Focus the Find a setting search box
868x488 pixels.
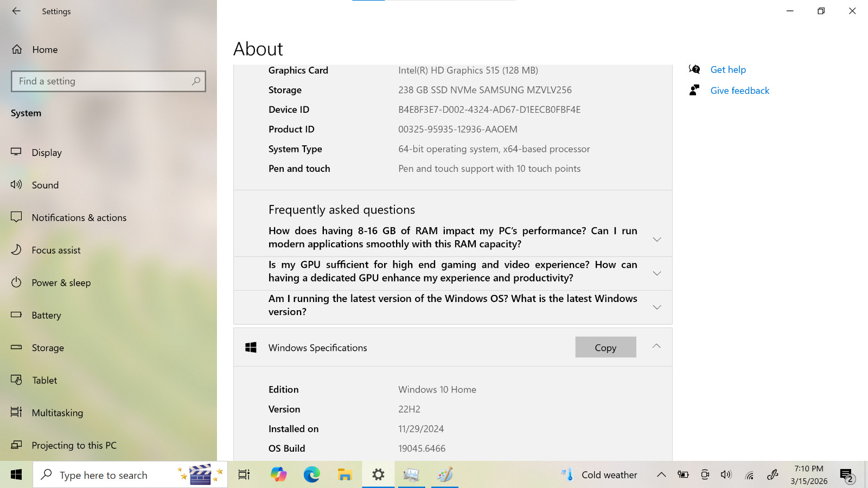(108, 81)
